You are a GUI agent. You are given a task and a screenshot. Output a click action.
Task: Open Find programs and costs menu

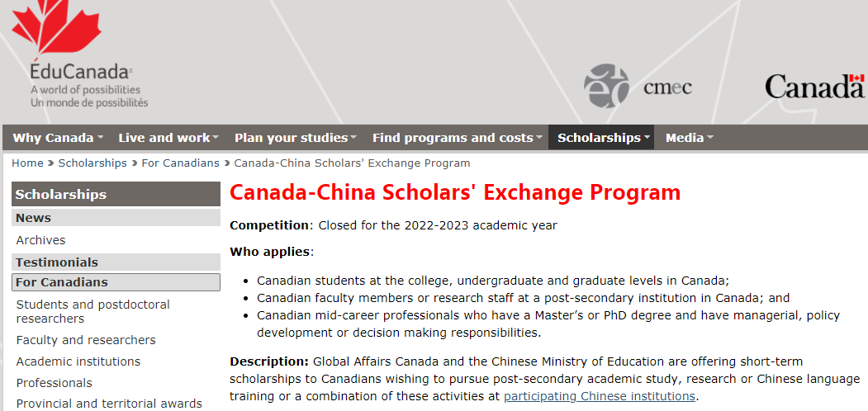[456, 138]
